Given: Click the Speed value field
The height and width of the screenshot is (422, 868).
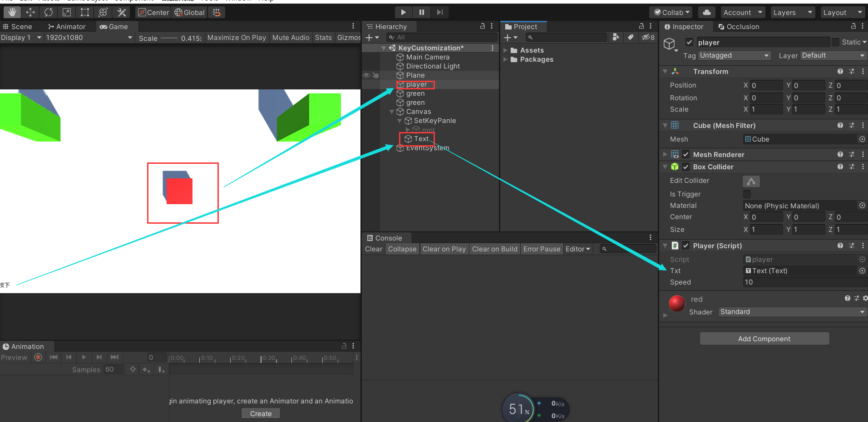Looking at the screenshot, I should tap(804, 282).
